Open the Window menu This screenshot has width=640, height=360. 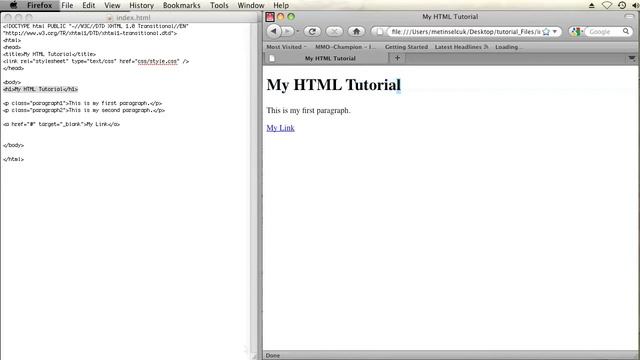[251, 5]
